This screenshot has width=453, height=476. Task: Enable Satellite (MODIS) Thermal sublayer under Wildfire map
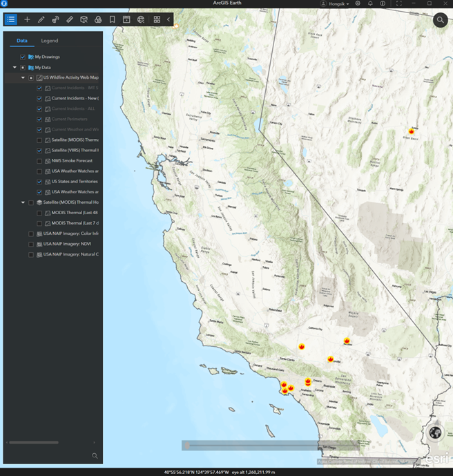click(x=39, y=140)
